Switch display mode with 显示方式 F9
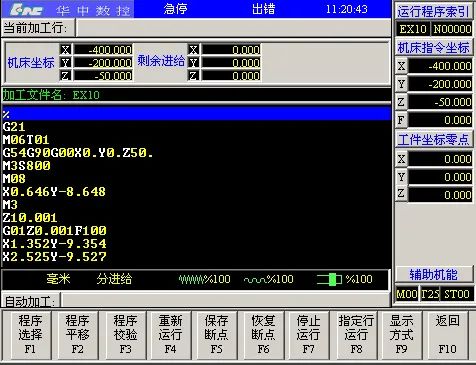 [401, 335]
